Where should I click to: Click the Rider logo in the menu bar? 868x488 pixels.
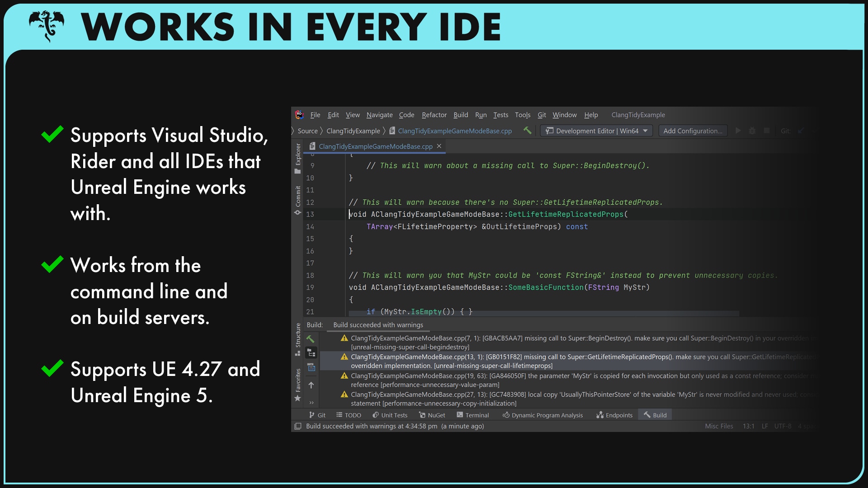298,115
